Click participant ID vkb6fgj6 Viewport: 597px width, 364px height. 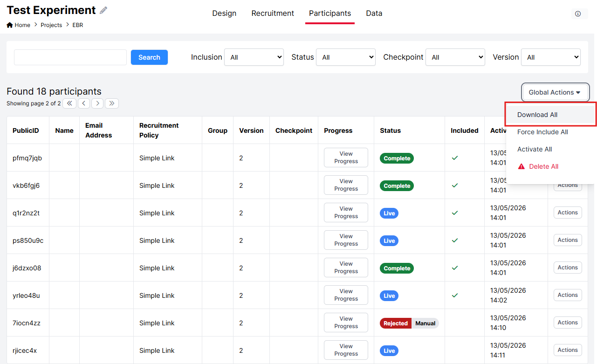coord(26,185)
